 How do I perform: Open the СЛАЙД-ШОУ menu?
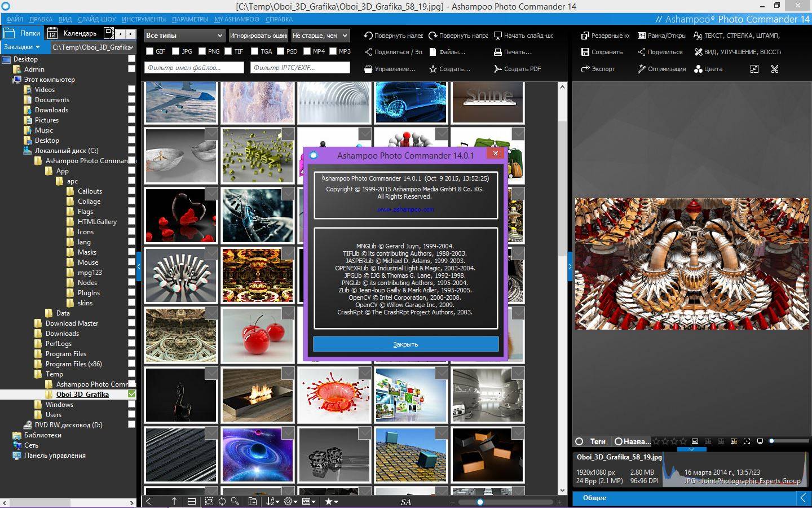(x=96, y=19)
